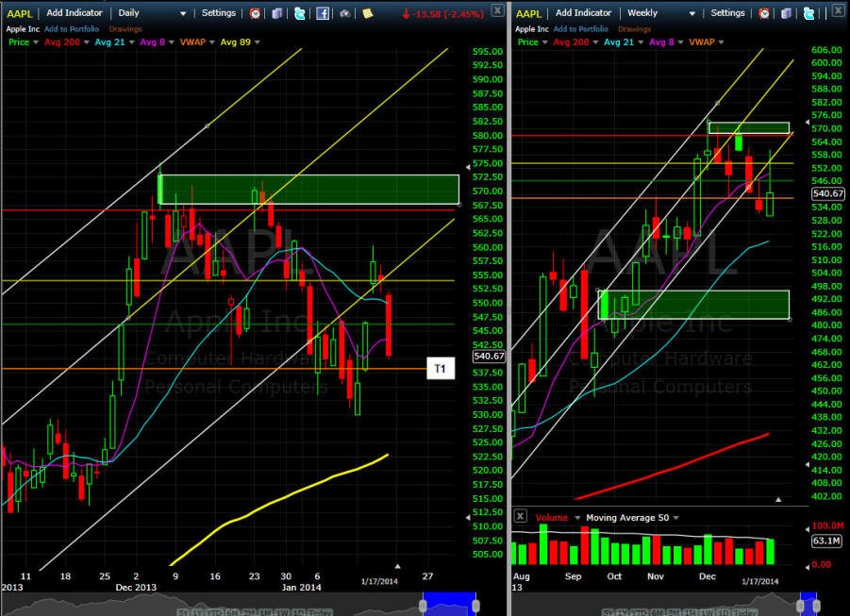Expand Avg 89 options arrow in Daily chart
This screenshot has height=616, width=850.
click(257, 42)
